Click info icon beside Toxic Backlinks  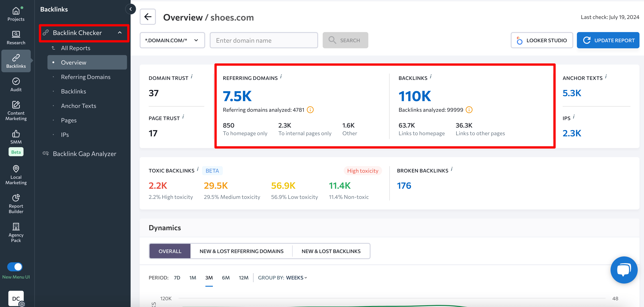(x=198, y=169)
